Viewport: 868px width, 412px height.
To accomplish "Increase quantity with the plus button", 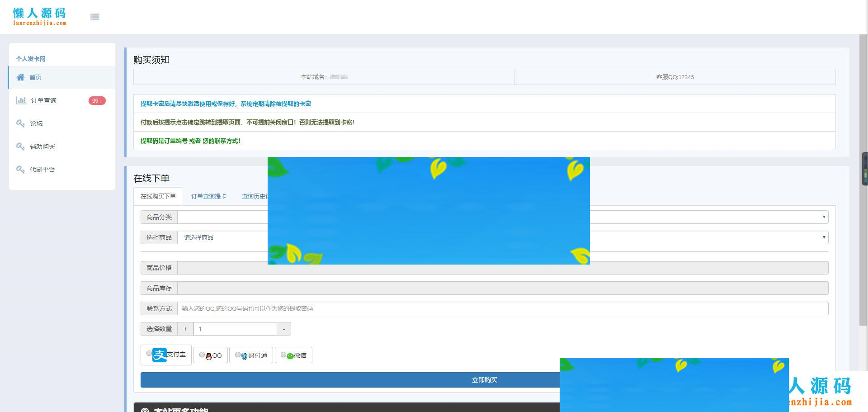I will 185,329.
